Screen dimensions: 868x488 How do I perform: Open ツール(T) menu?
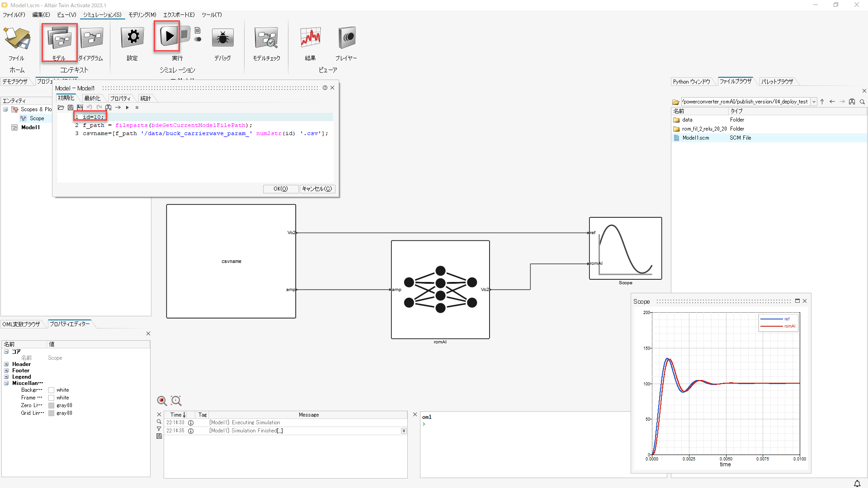tap(212, 15)
